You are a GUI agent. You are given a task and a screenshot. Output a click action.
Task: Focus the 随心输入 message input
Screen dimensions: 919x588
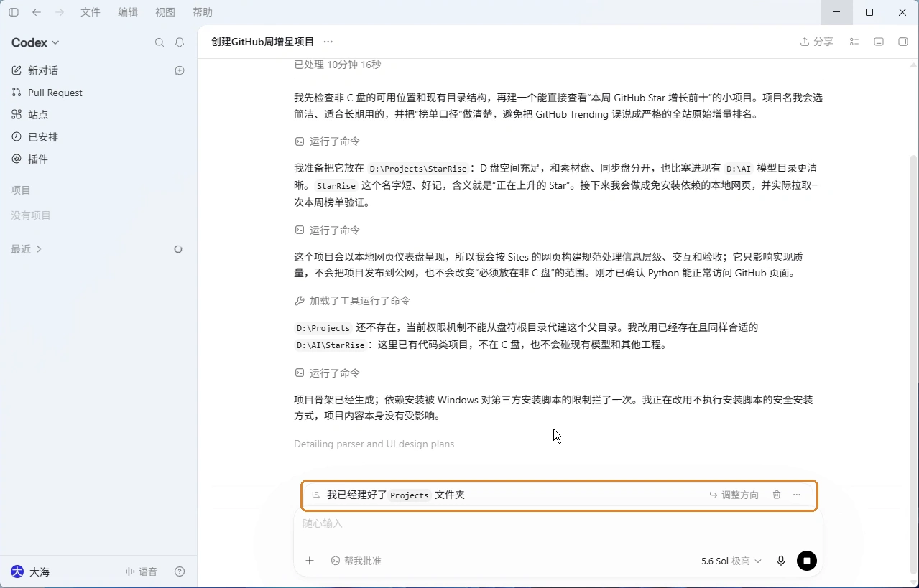pyautogui.click(x=558, y=524)
